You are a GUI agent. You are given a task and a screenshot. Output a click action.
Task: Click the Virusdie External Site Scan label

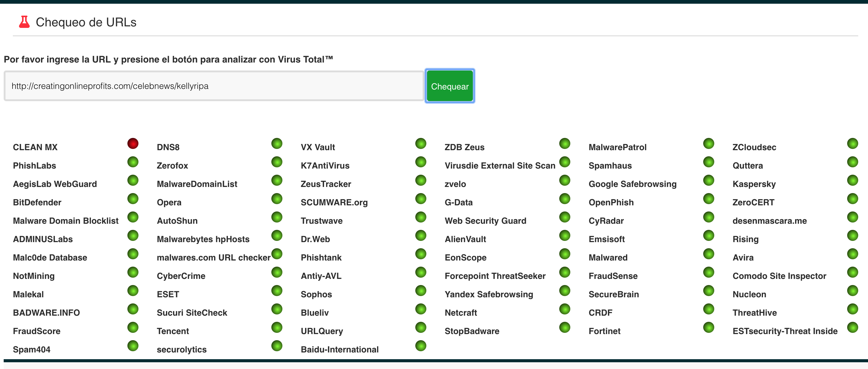pyautogui.click(x=500, y=165)
